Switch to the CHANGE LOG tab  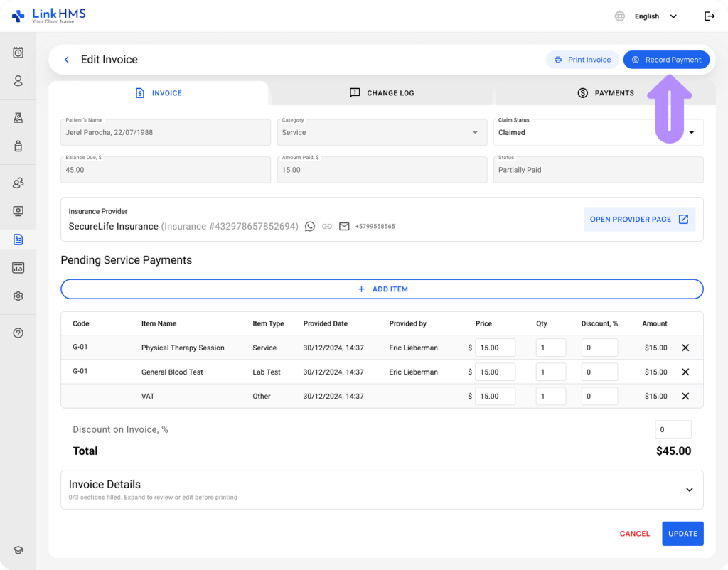click(x=382, y=93)
